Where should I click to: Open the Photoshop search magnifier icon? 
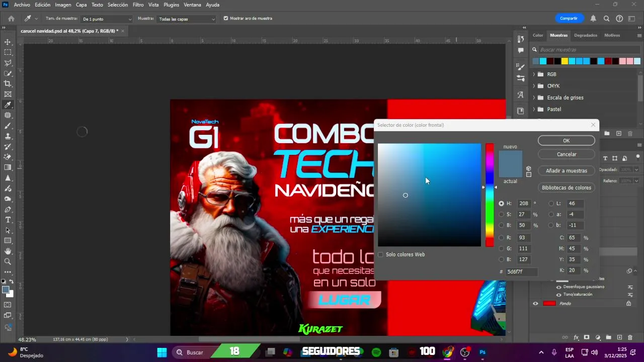click(x=606, y=19)
